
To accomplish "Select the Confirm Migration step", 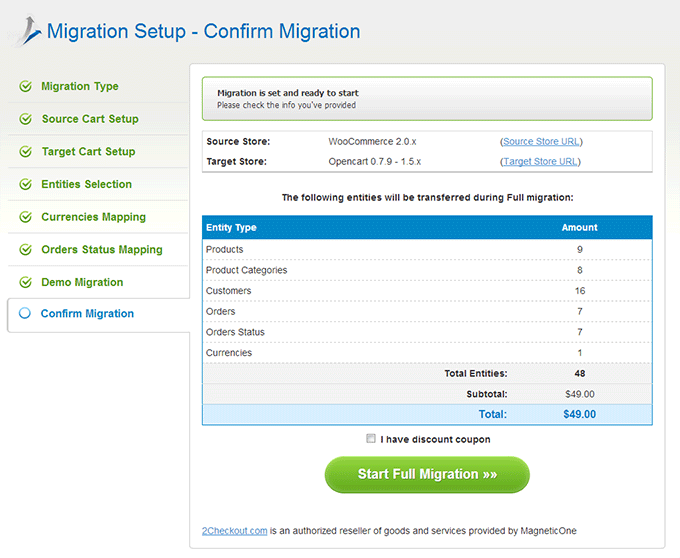I will 87,313.
